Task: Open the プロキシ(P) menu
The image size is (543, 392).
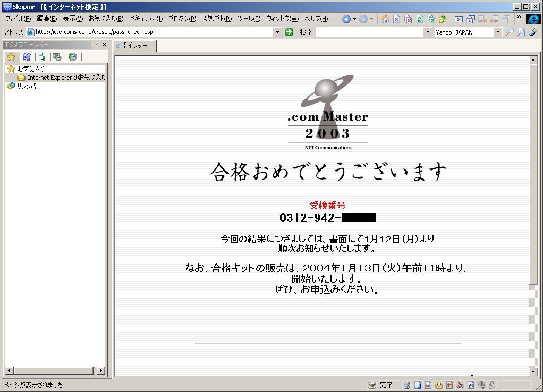Action: pos(182,19)
